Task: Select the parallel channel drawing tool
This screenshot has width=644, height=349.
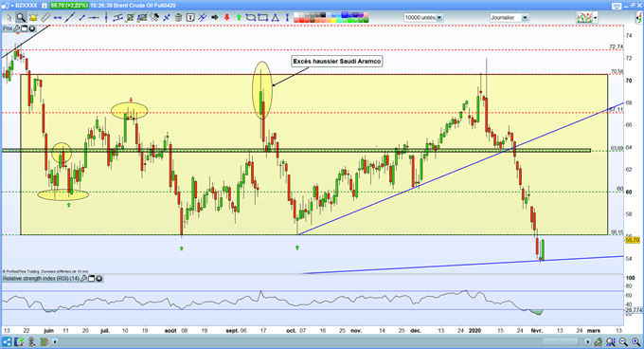Action: click(118, 17)
